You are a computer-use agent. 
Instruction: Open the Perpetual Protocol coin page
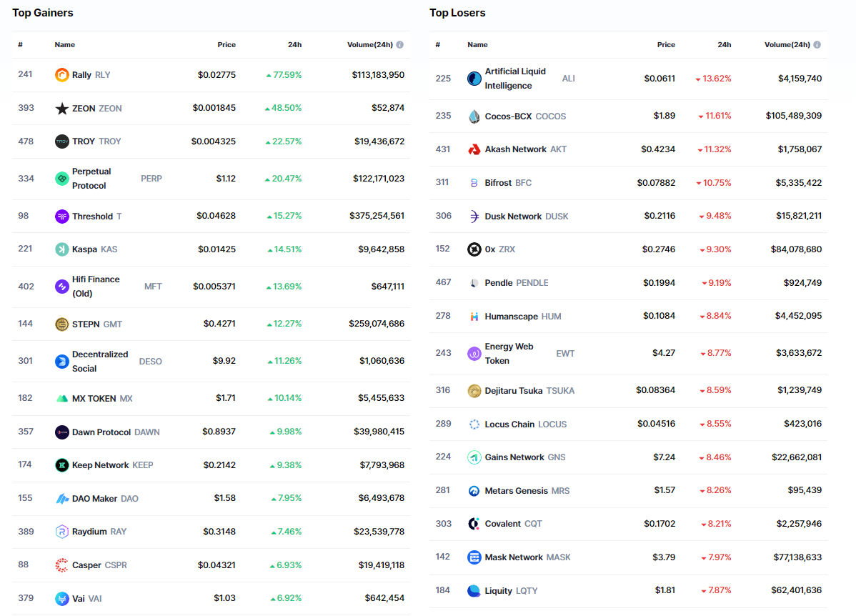click(x=91, y=179)
